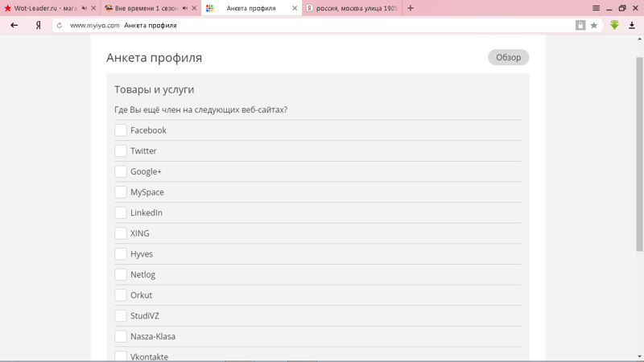644x362 pixels.
Task: Click the Обзор button
Action: (508, 57)
